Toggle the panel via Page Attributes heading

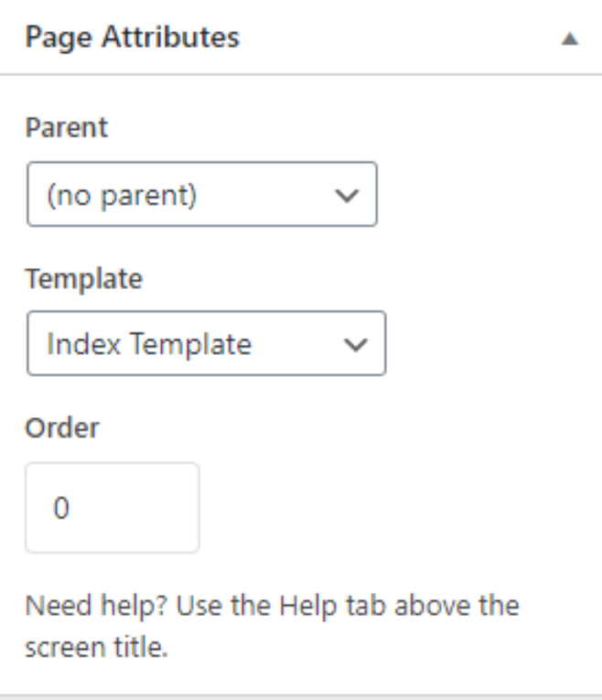133,38
